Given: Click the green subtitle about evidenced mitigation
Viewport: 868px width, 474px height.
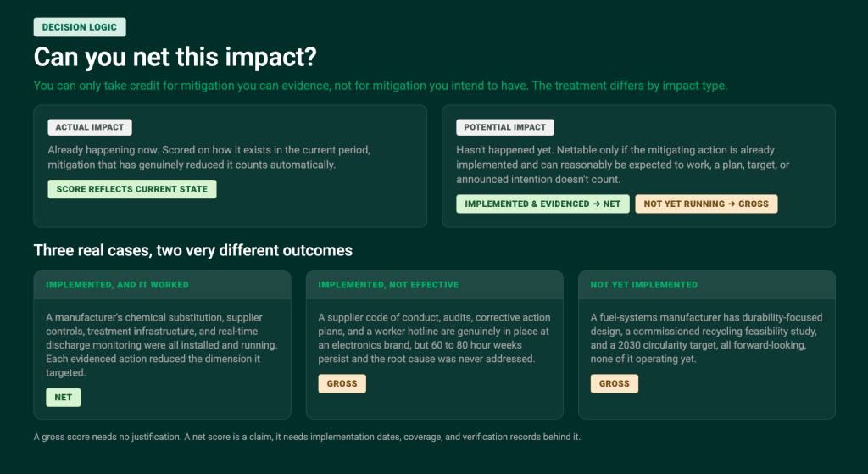Looking at the screenshot, I should 381,86.
